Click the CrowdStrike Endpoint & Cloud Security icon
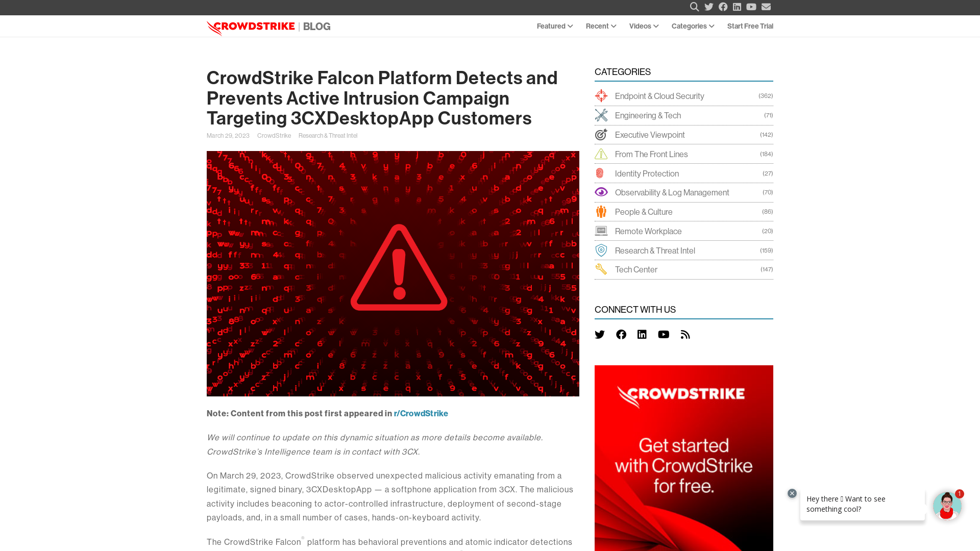Image resolution: width=980 pixels, height=551 pixels. (601, 95)
